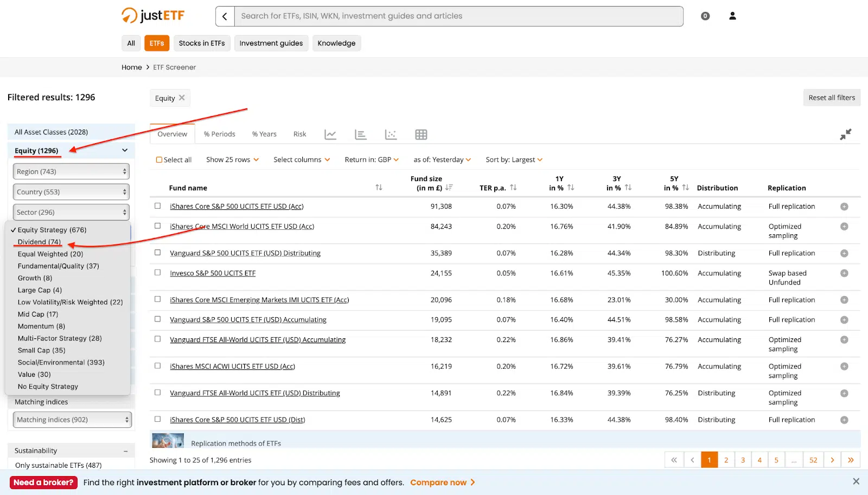Switch to line chart view icon
Viewport: 868px width, 495px height.
(330, 134)
